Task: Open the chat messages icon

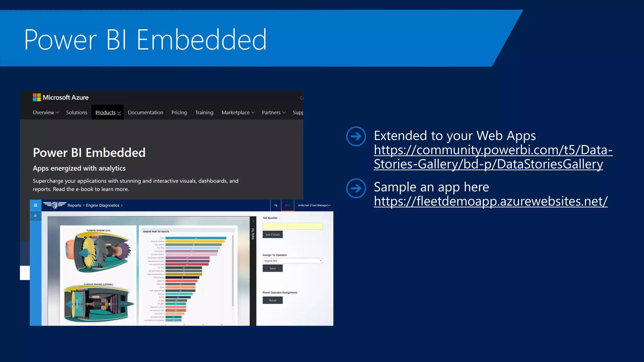Action: pyautogui.click(x=276, y=205)
